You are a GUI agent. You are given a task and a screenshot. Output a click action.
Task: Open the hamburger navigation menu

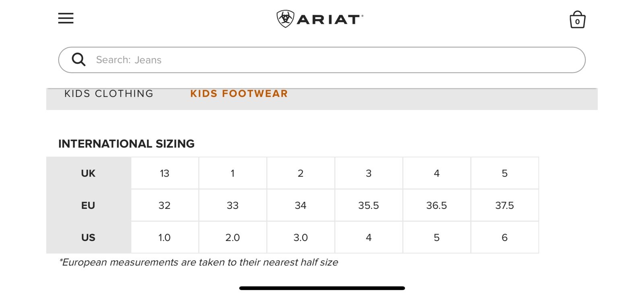tap(66, 18)
